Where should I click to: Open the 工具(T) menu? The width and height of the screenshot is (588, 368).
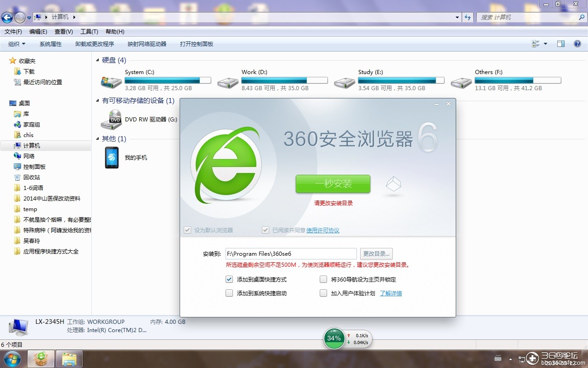click(x=89, y=32)
